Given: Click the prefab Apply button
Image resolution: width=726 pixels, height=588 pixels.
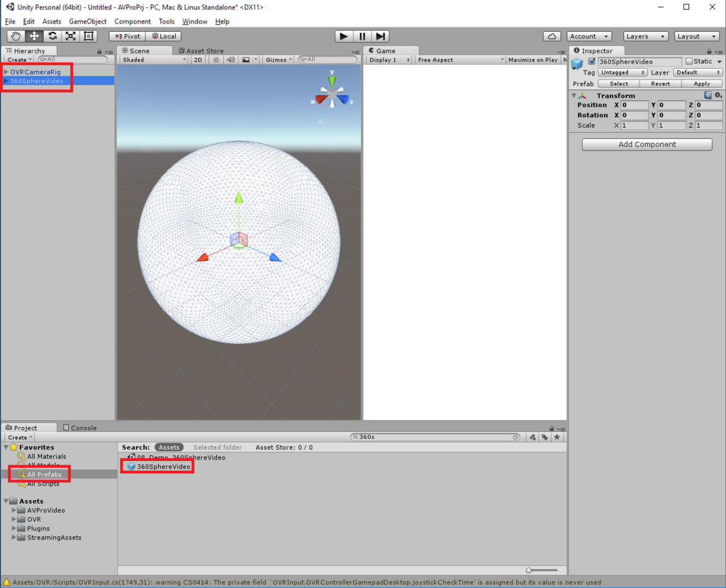Looking at the screenshot, I should (701, 84).
